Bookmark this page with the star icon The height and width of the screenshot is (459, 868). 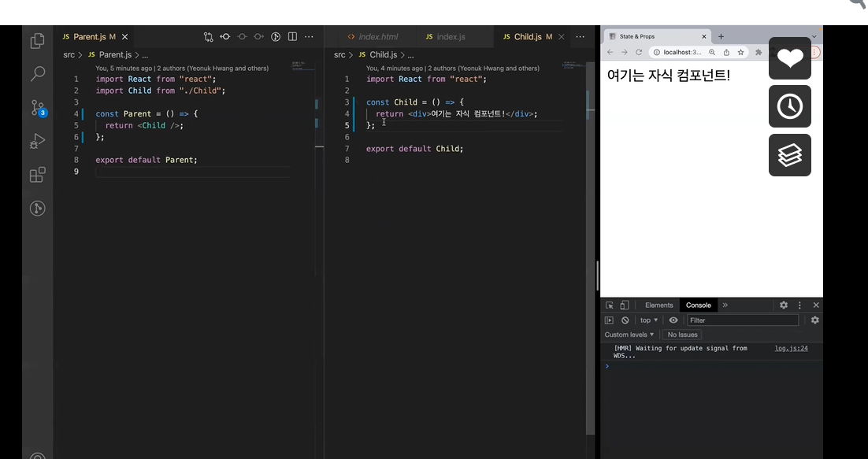click(x=740, y=52)
